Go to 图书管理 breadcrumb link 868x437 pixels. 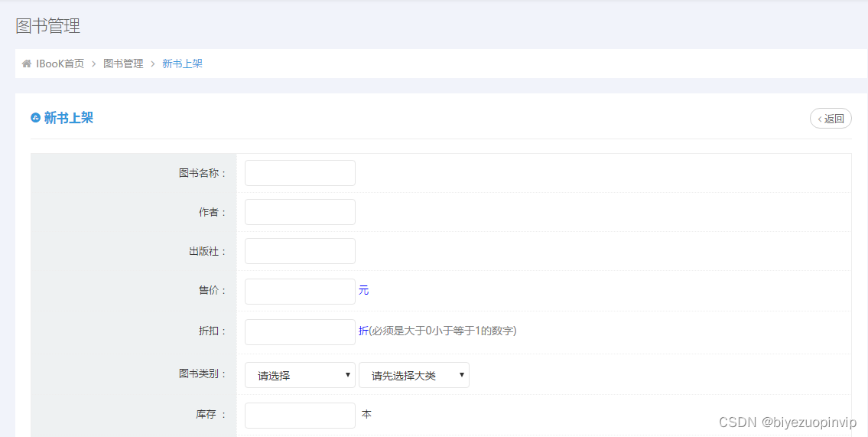[x=123, y=64]
